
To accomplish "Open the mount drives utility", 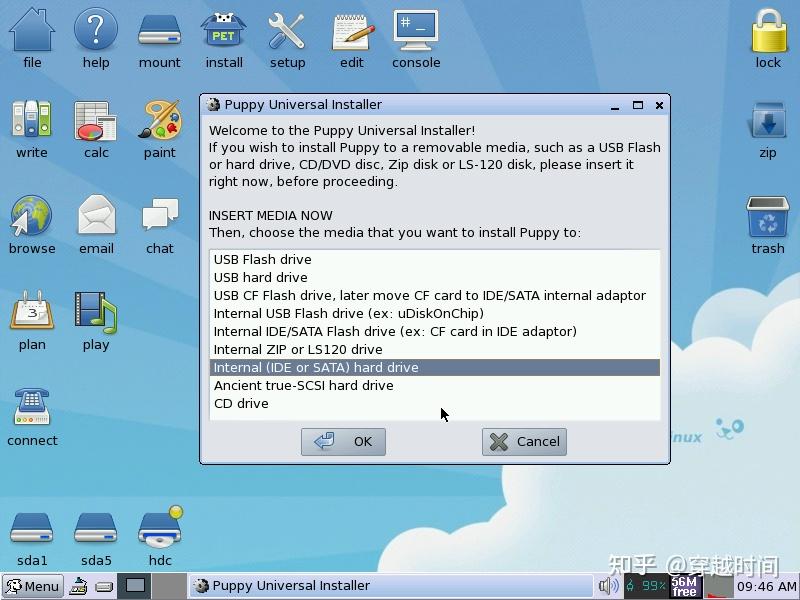I will point(159,30).
